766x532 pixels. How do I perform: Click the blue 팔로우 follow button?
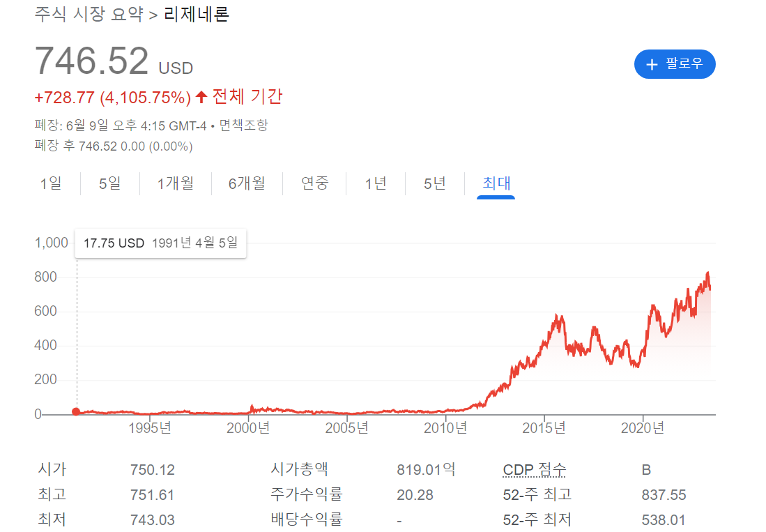pos(675,64)
